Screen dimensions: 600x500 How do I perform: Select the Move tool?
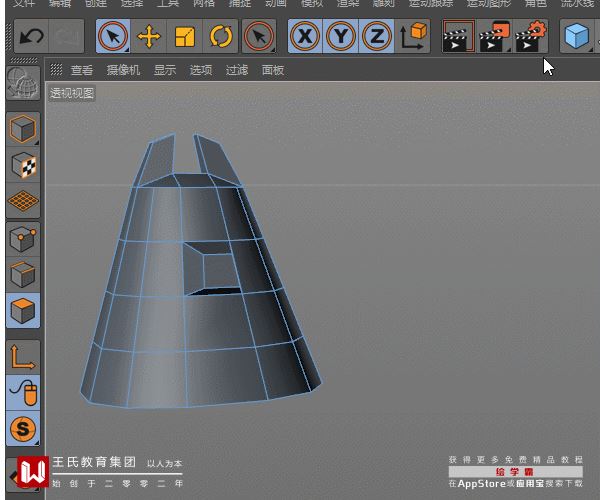click(149, 36)
